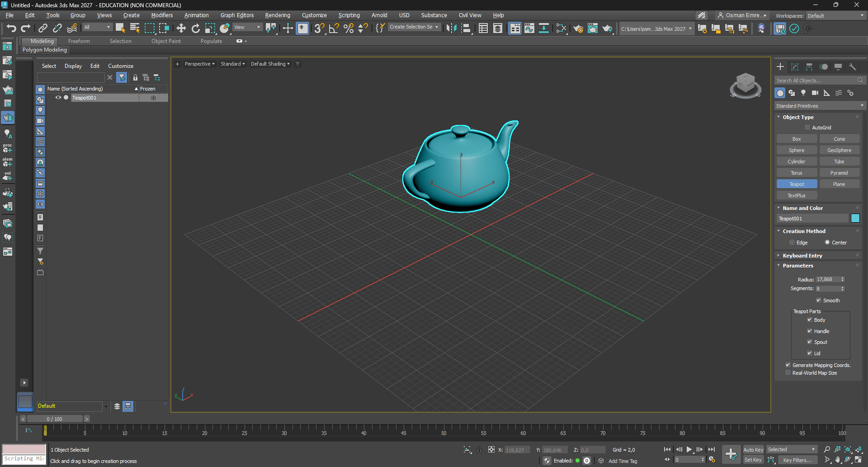Open the Key Filters button
Image resolution: width=868 pixels, height=467 pixels.
[x=797, y=460]
